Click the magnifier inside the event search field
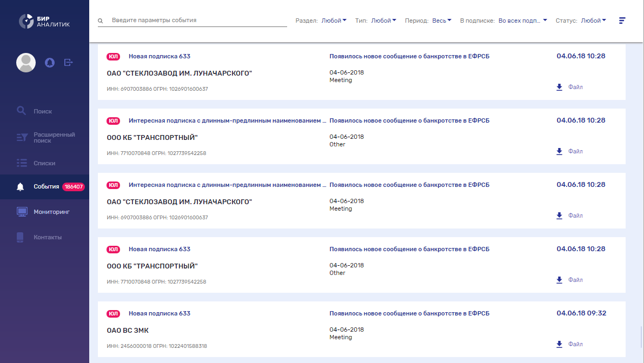The width and height of the screenshot is (644, 363). click(100, 20)
